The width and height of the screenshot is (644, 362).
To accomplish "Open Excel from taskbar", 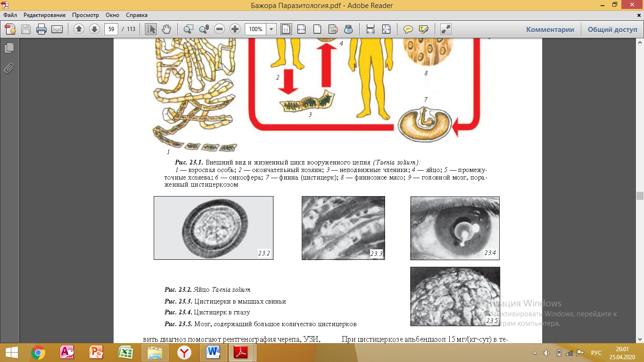I will click(x=126, y=352).
